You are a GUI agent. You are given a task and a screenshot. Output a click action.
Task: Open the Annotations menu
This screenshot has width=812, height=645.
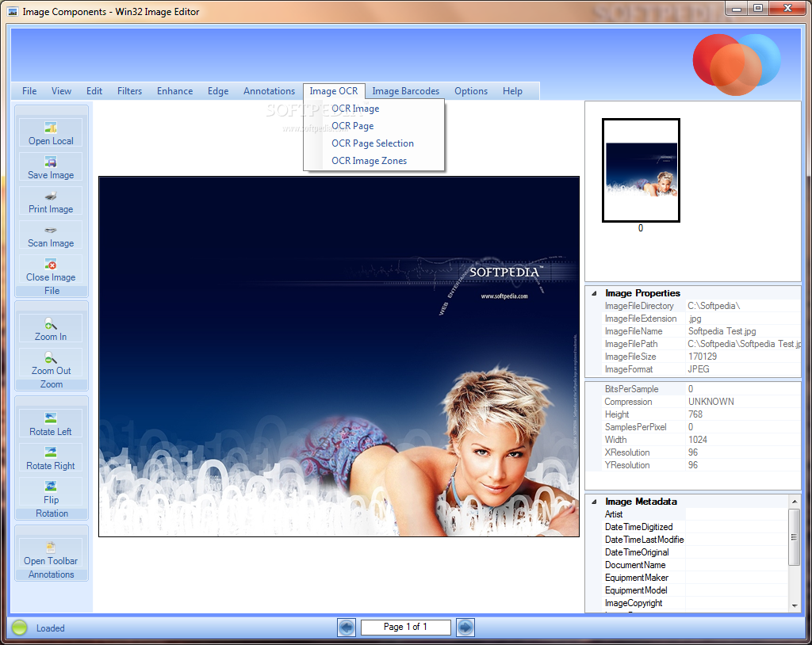(x=270, y=91)
